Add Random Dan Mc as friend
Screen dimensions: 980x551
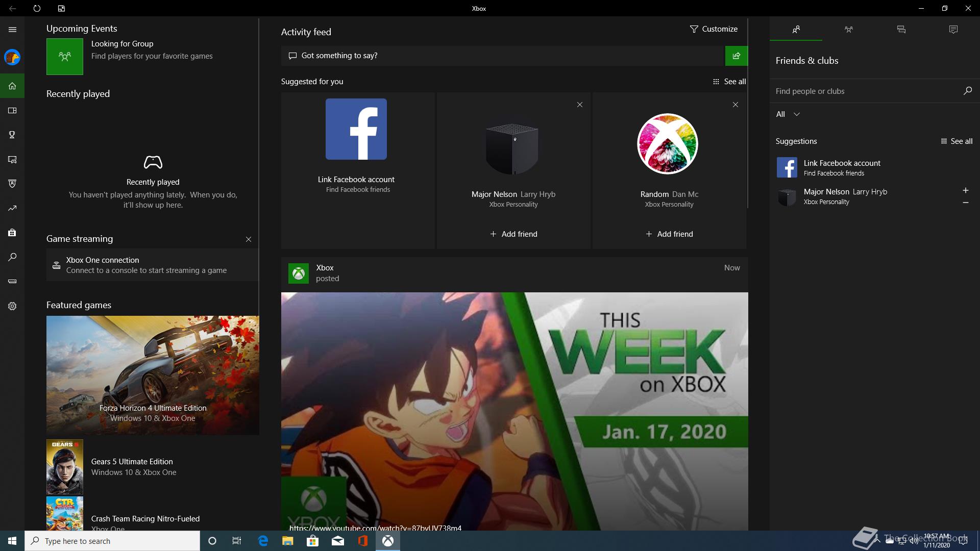point(669,234)
